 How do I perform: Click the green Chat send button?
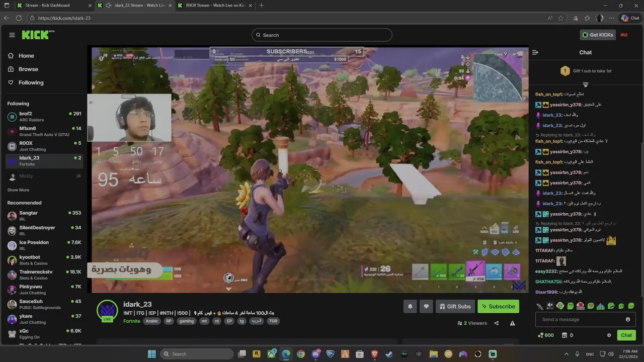626,335
